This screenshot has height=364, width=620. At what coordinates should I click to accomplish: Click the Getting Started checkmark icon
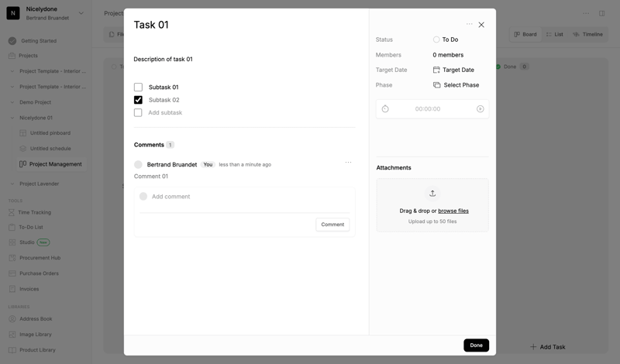[12, 41]
